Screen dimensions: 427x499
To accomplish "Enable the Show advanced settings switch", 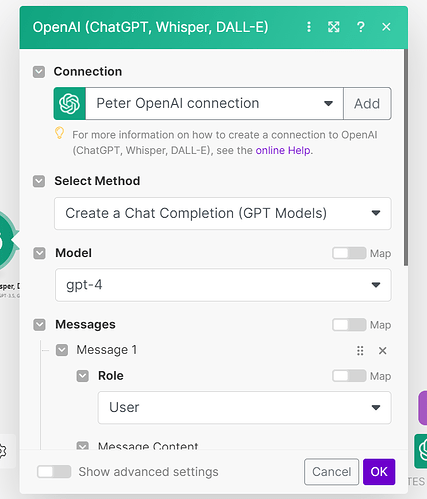I will (x=54, y=472).
